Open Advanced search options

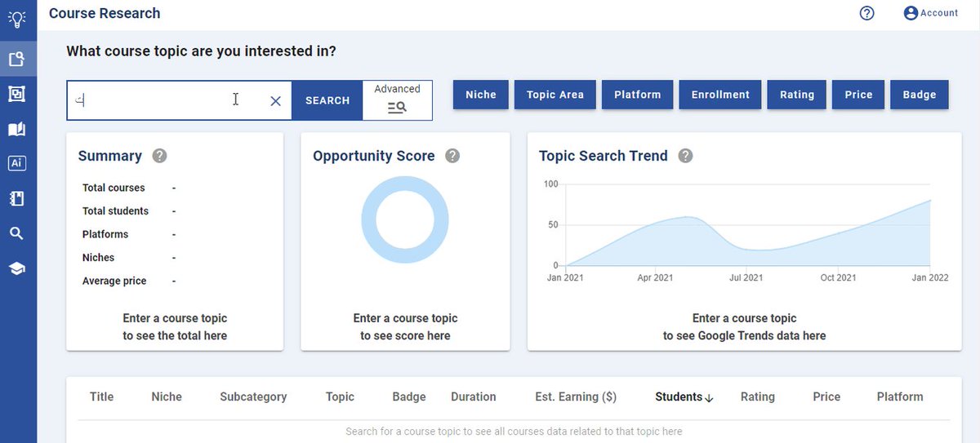(397, 100)
